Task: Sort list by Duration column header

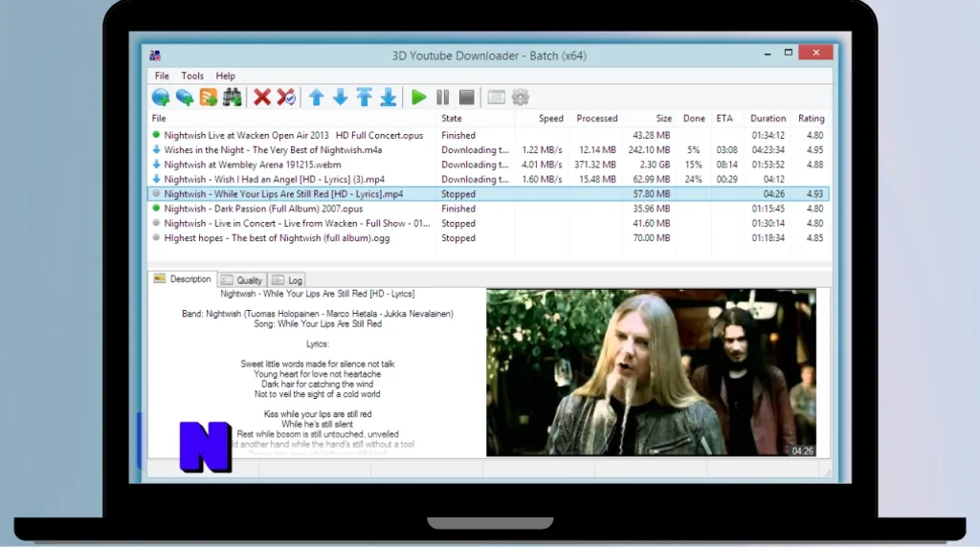Action: click(x=768, y=118)
